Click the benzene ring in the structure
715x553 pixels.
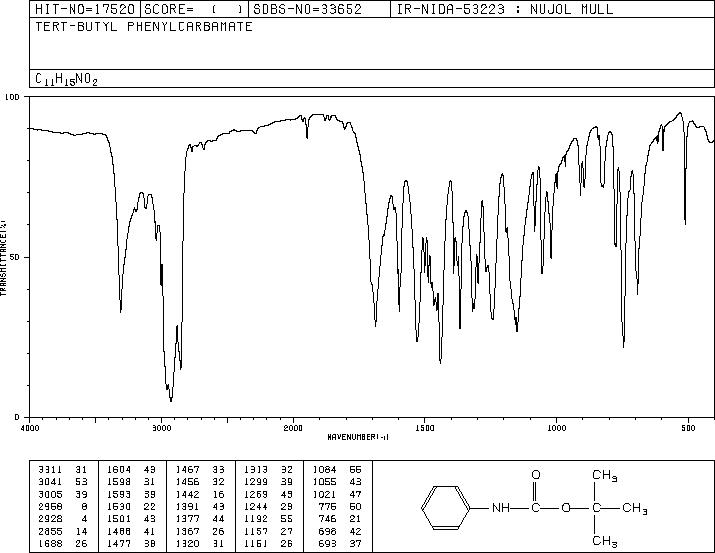click(446, 508)
